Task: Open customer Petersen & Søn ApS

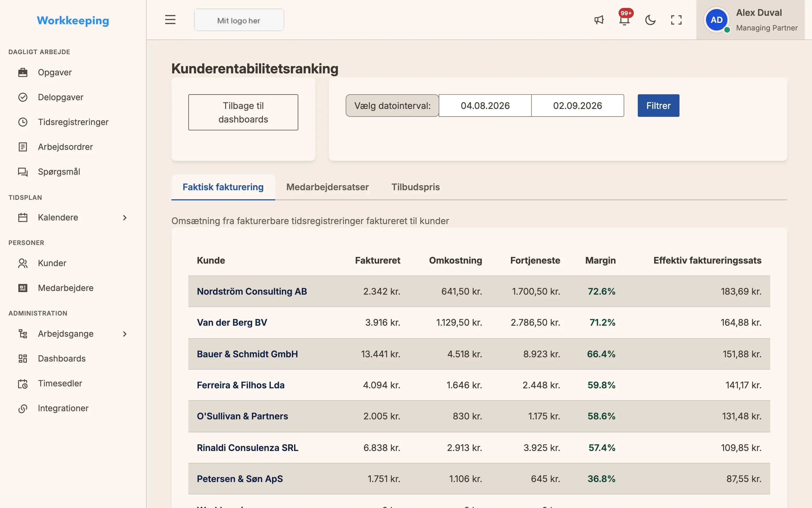Action: coord(240,479)
